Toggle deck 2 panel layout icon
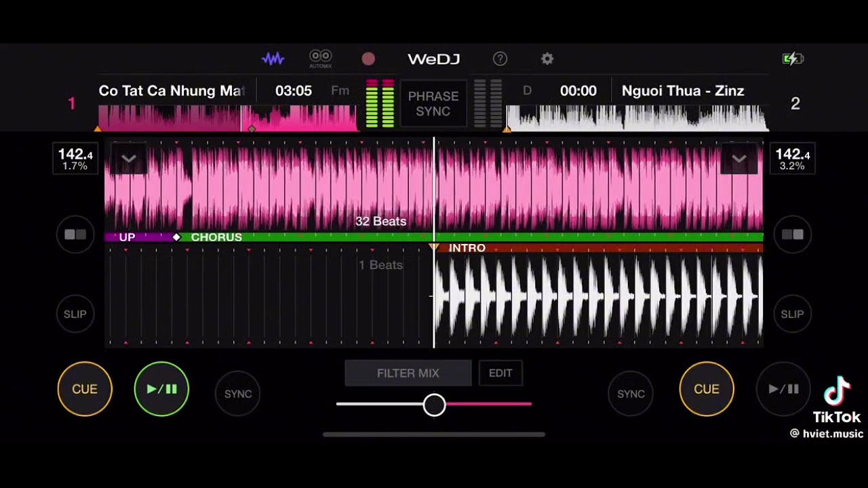868x488 pixels. 793,235
